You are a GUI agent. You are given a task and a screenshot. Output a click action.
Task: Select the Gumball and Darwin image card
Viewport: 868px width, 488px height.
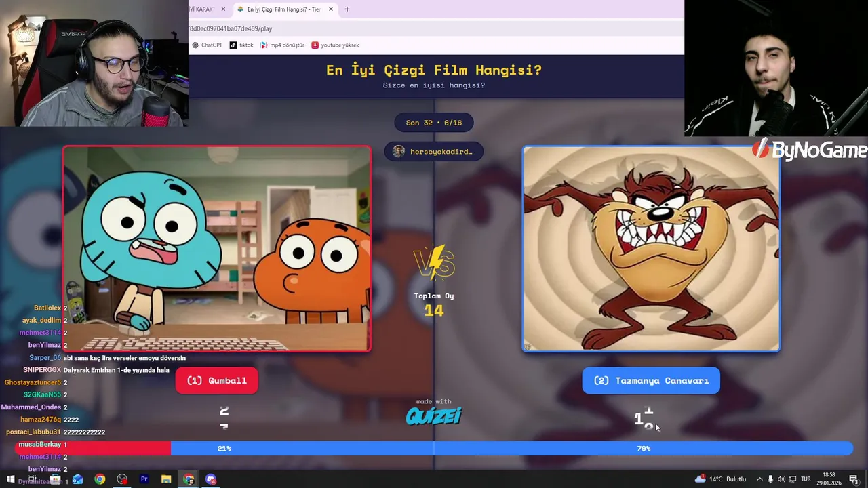point(217,249)
